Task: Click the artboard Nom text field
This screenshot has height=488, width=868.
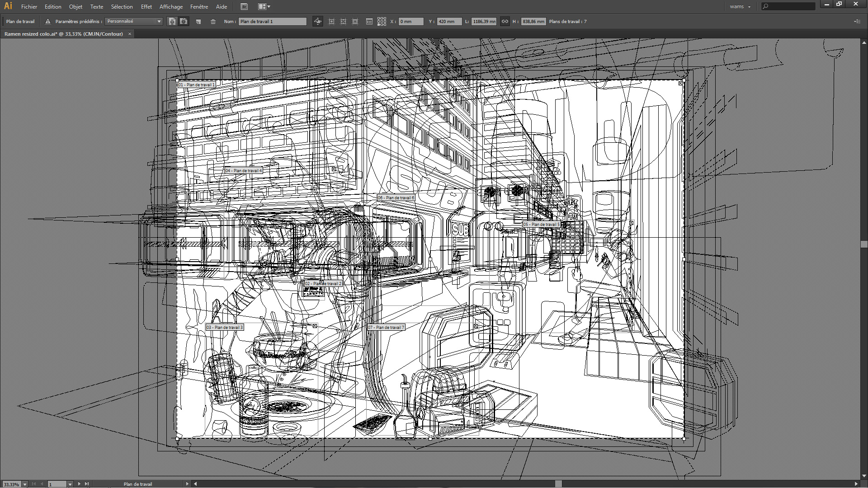Action: click(273, 21)
